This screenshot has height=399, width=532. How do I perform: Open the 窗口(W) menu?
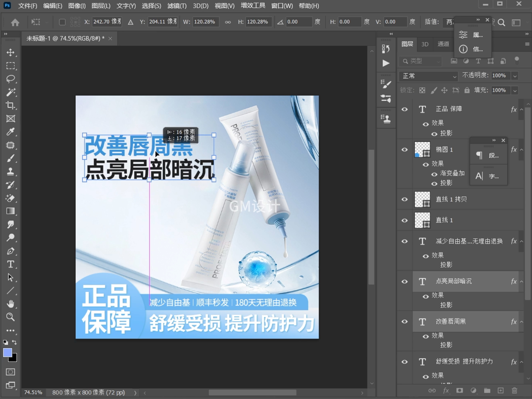[x=282, y=6]
